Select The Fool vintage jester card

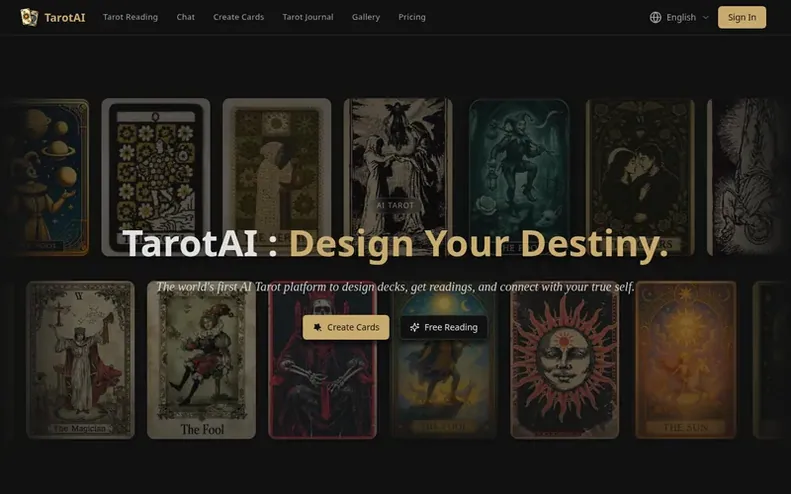tap(201, 360)
